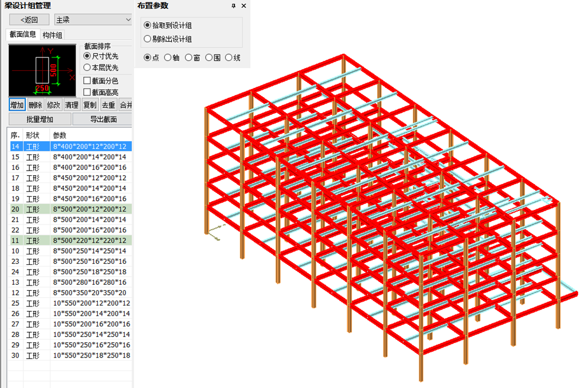
Task: Enable the 截面分色 checkbox
Action: 87,81
